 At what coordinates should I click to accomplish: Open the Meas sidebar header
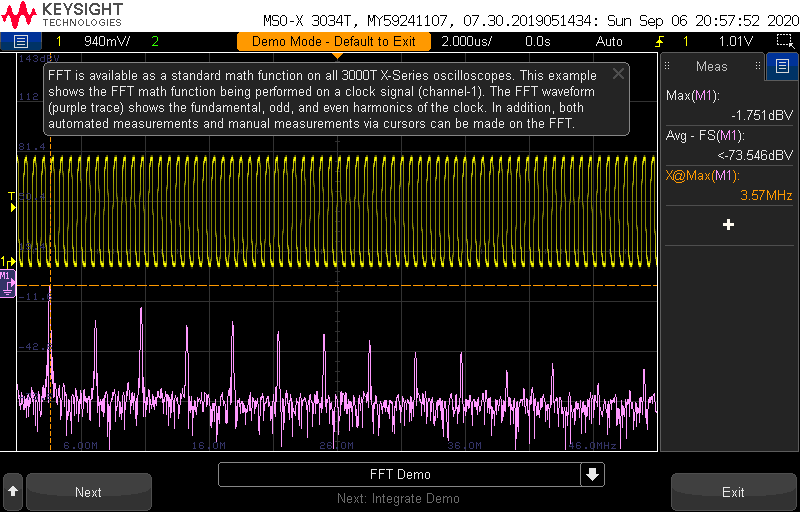click(x=711, y=66)
